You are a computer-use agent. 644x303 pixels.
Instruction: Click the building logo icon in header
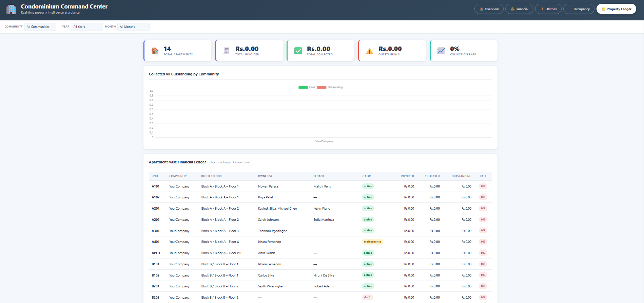(11, 9)
